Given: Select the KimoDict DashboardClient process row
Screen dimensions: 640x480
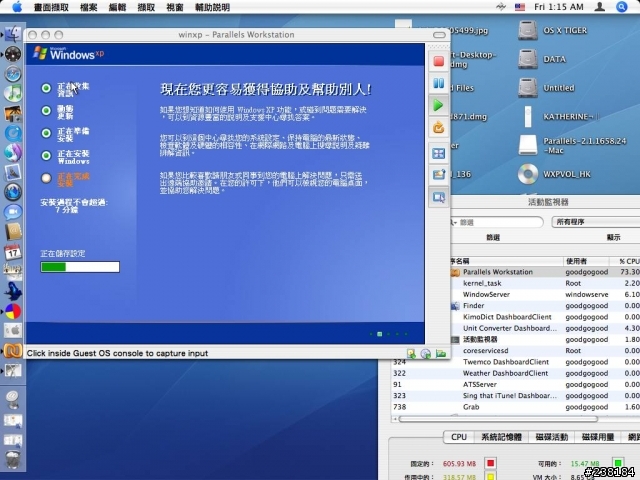Looking at the screenshot, I should point(545,317).
